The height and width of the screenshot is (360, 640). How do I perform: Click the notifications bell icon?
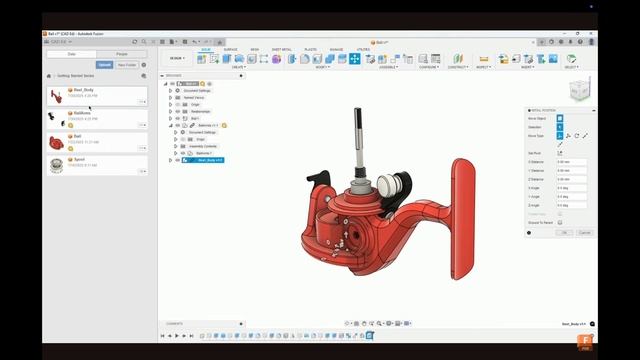[x=571, y=42]
